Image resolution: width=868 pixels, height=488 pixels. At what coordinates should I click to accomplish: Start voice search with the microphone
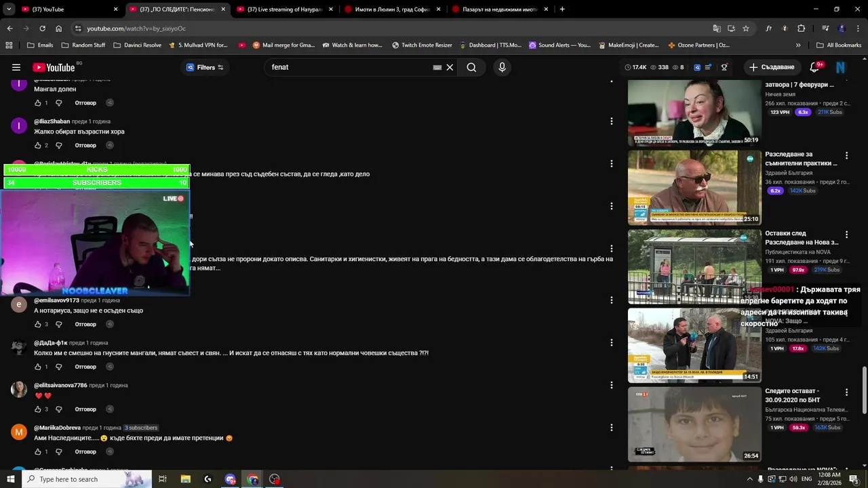click(502, 67)
